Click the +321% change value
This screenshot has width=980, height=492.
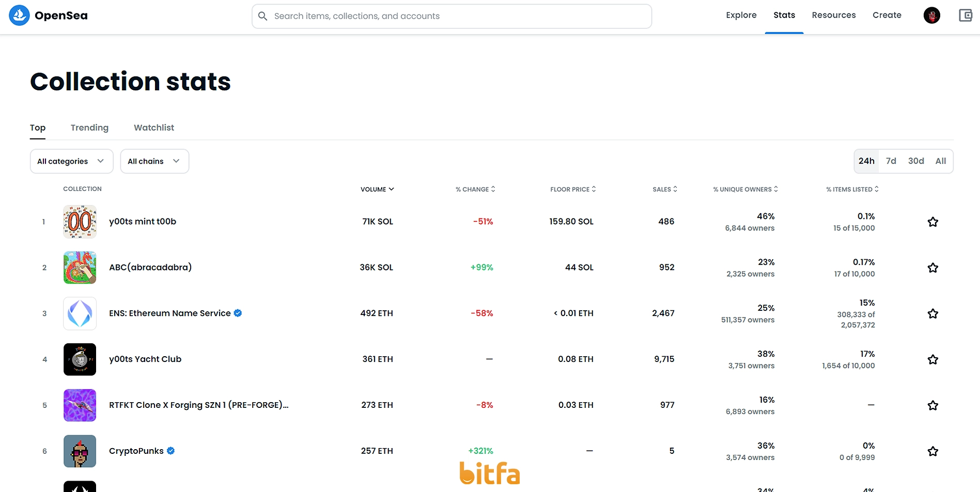click(480, 451)
